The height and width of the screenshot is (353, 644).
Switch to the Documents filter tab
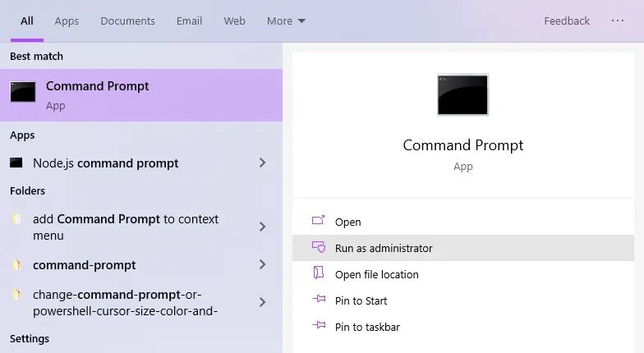pyautogui.click(x=128, y=21)
